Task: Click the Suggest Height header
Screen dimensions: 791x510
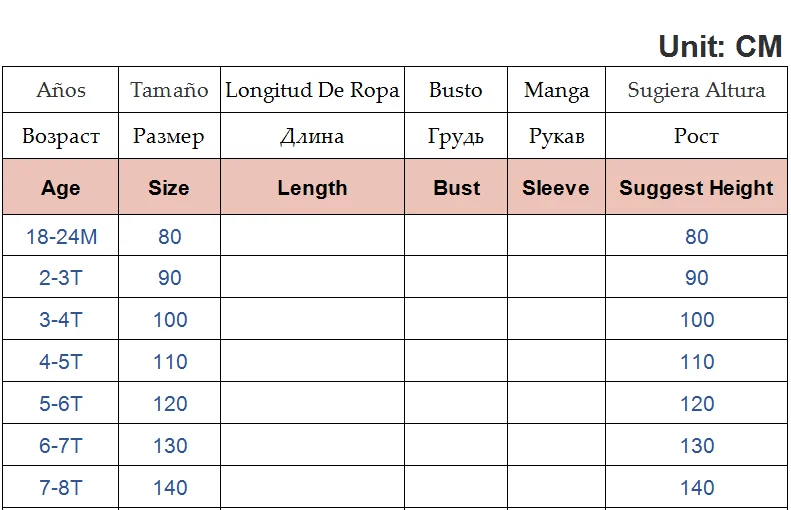Action: point(696,188)
